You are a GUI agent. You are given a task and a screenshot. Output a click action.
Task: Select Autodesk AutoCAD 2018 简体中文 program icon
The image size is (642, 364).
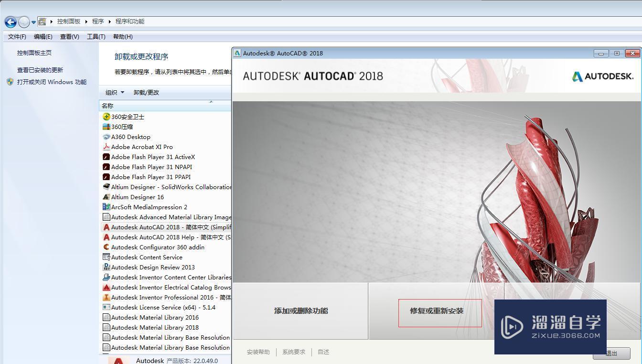click(106, 227)
